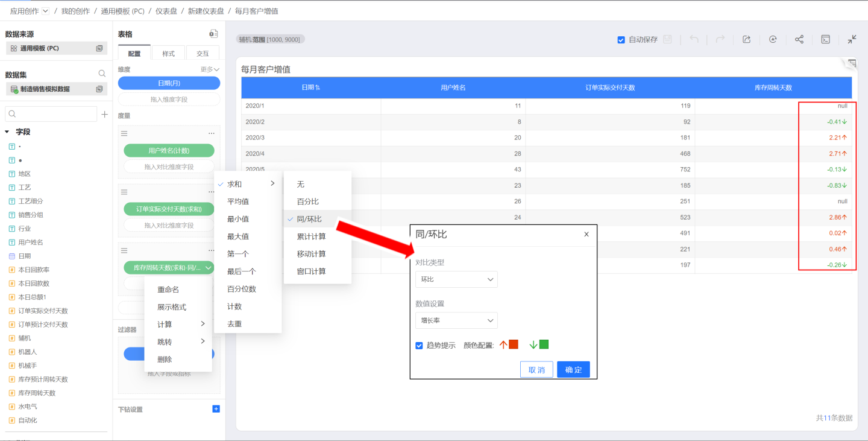
Task: Collapse the 字段 tree section
Action: (7, 132)
